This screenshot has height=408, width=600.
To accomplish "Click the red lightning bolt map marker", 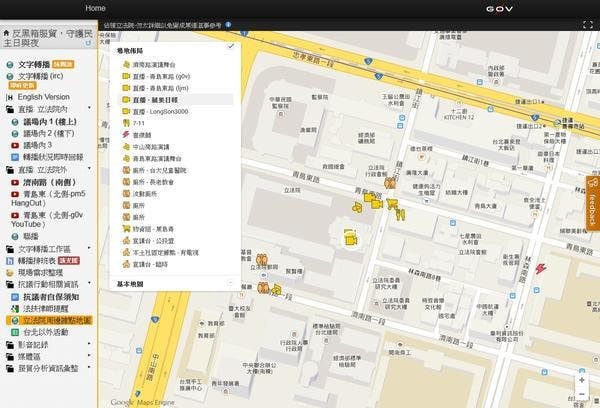I will coord(541,268).
